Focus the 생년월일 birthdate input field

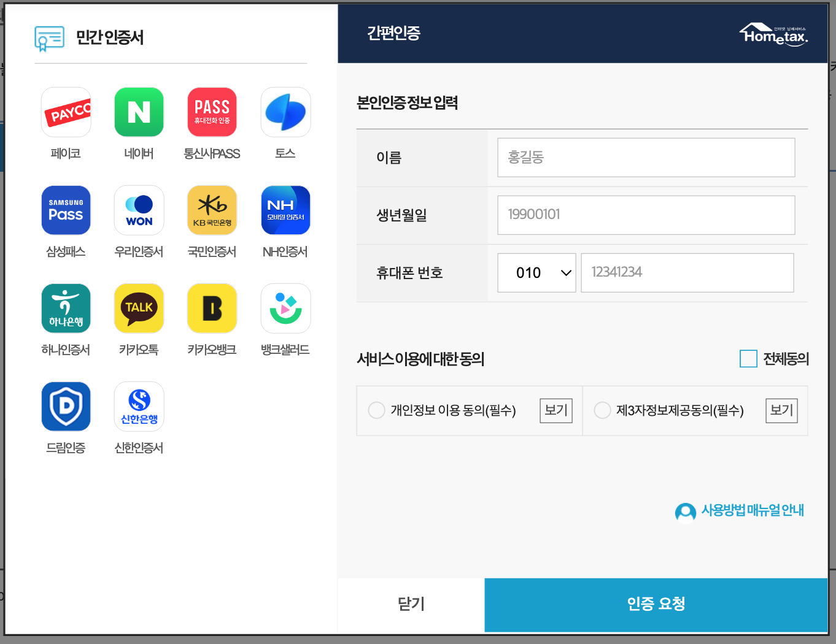646,215
